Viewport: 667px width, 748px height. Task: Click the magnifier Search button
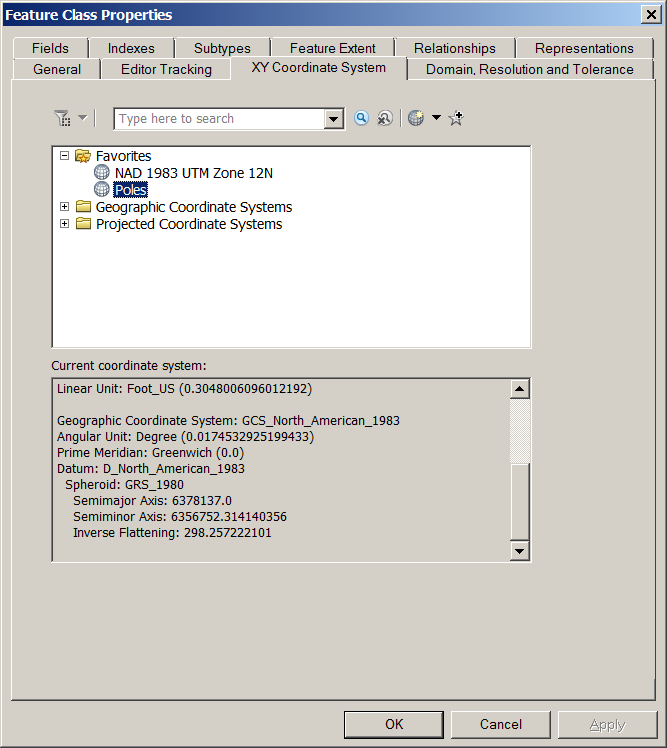tap(362, 118)
